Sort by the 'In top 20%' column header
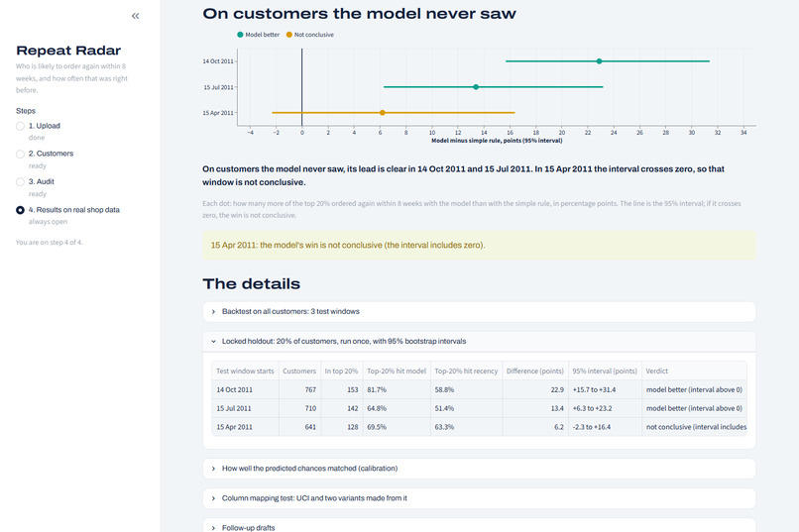 tap(341, 372)
